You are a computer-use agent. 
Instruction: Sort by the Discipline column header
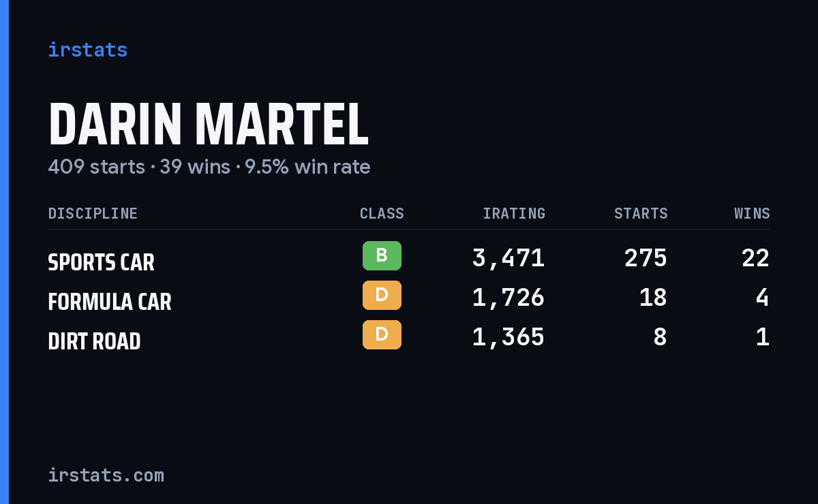pyautogui.click(x=93, y=213)
